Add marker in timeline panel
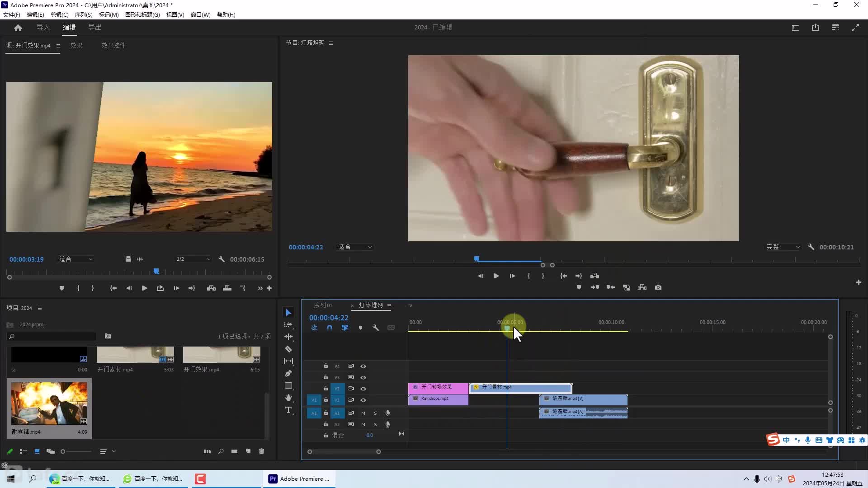Viewport: 868px width, 488px height. [x=360, y=328]
